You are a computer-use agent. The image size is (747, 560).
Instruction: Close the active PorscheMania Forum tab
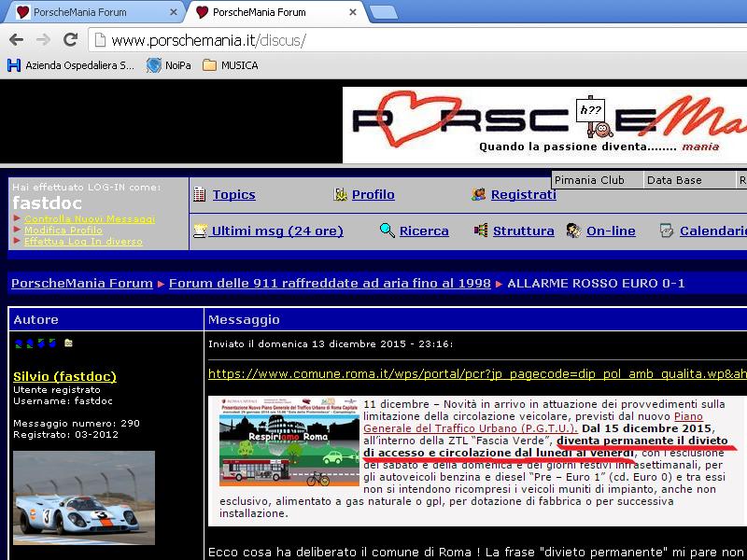click(x=353, y=12)
